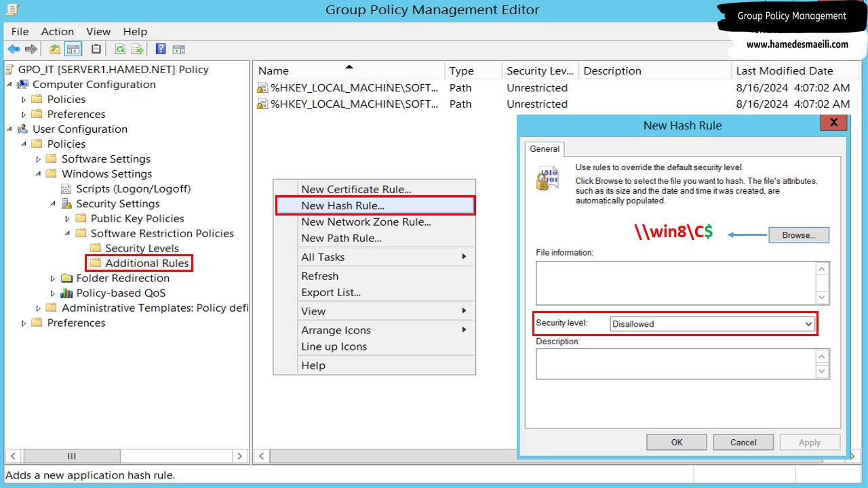
Task: Click the Public Key Policies folder icon
Action: coord(81,218)
